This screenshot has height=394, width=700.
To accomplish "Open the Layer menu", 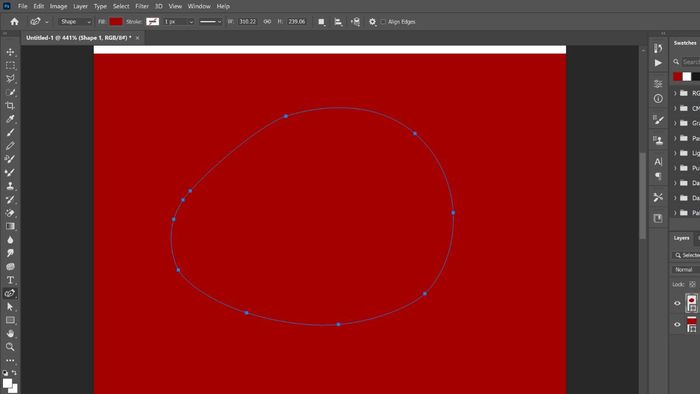I will 80,6.
